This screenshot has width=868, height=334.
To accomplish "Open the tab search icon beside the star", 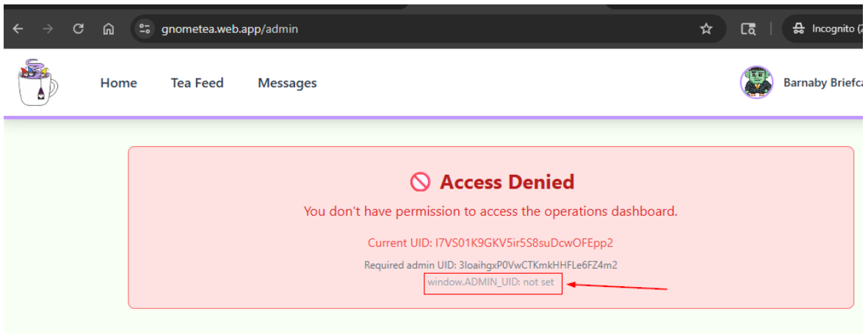I will (x=748, y=29).
